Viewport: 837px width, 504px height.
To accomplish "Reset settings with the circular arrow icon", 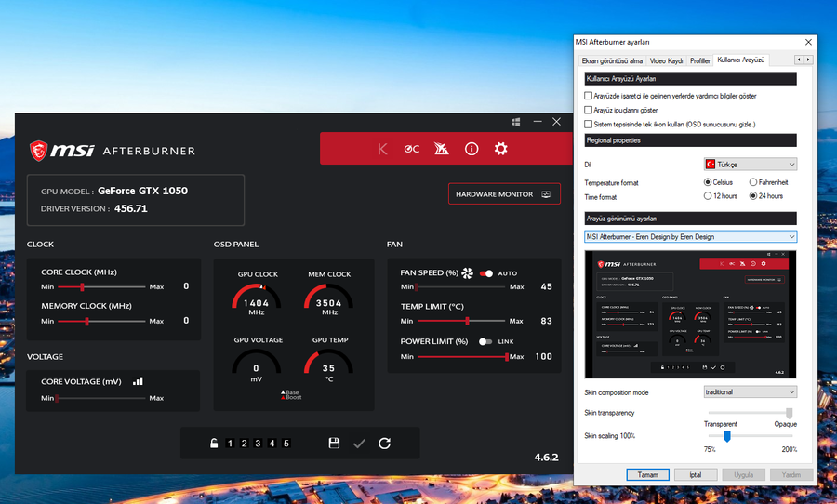I will click(384, 444).
